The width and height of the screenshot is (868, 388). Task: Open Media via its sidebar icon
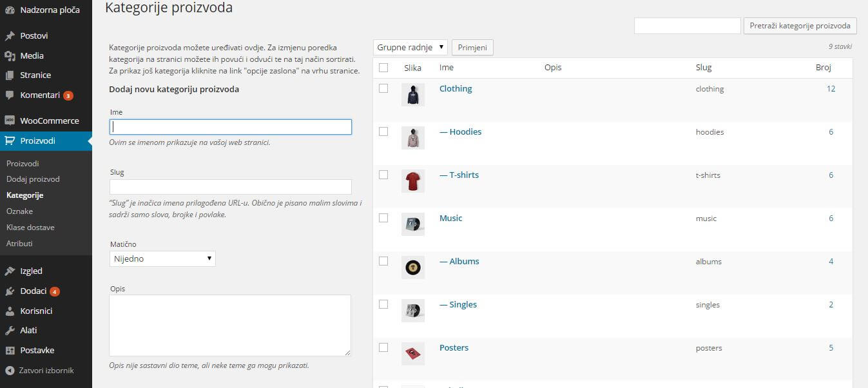click(x=10, y=56)
